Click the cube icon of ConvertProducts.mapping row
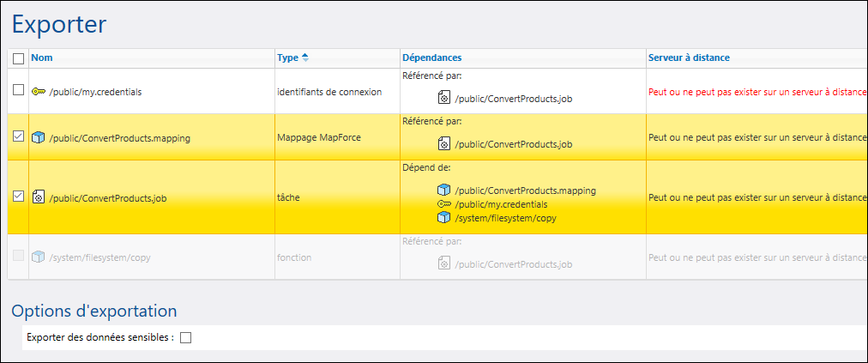The width and height of the screenshot is (868, 363). pos(38,137)
